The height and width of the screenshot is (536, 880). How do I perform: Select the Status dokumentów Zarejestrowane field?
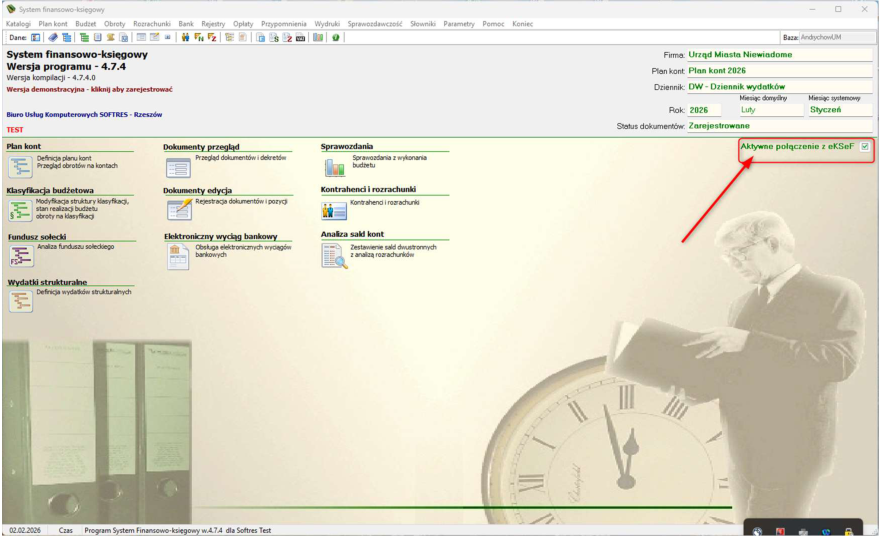tap(780, 126)
